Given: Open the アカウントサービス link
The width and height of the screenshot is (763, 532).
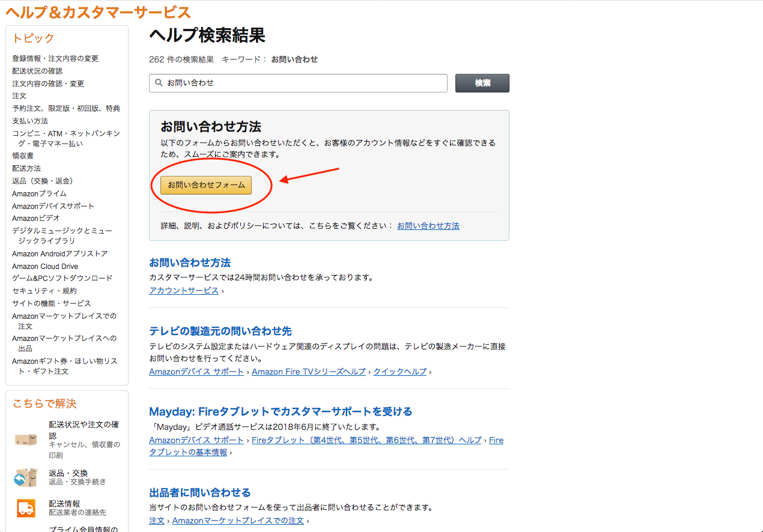Looking at the screenshot, I should [x=181, y=290].
